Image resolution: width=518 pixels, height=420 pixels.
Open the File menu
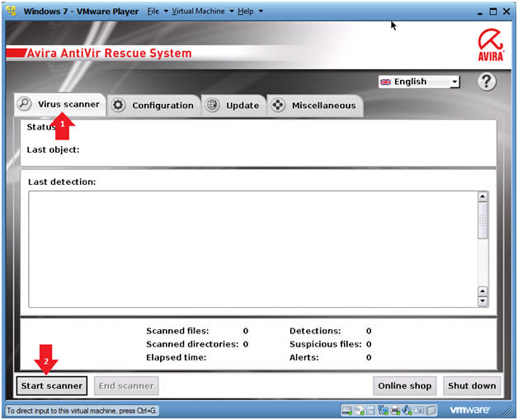click(153, 12)
